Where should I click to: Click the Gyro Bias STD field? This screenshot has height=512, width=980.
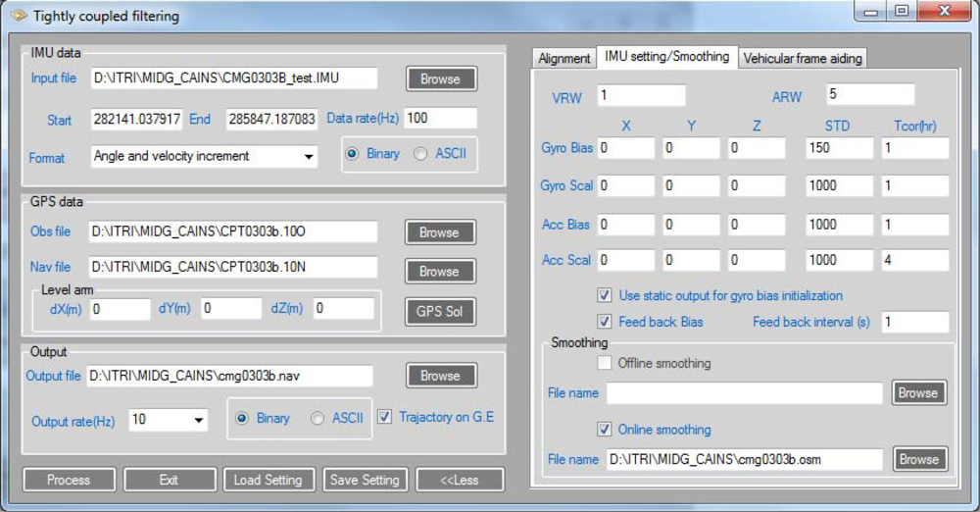click(x=838, y=147)
